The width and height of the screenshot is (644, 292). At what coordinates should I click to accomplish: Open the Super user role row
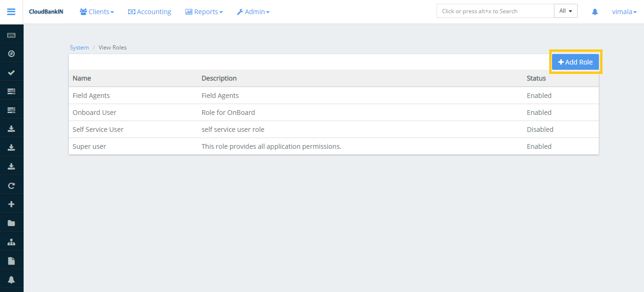click(x=90, y=146)
